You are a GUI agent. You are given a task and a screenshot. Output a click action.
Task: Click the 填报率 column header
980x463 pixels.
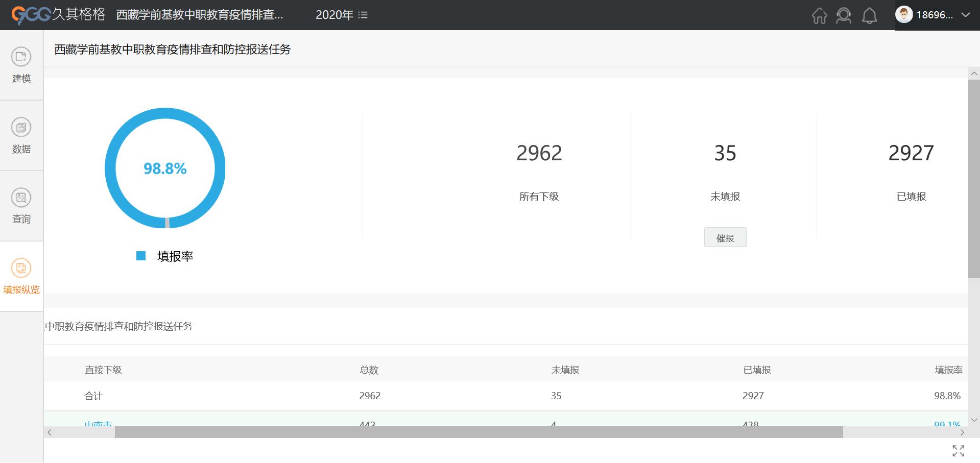[x=948, y=370]
